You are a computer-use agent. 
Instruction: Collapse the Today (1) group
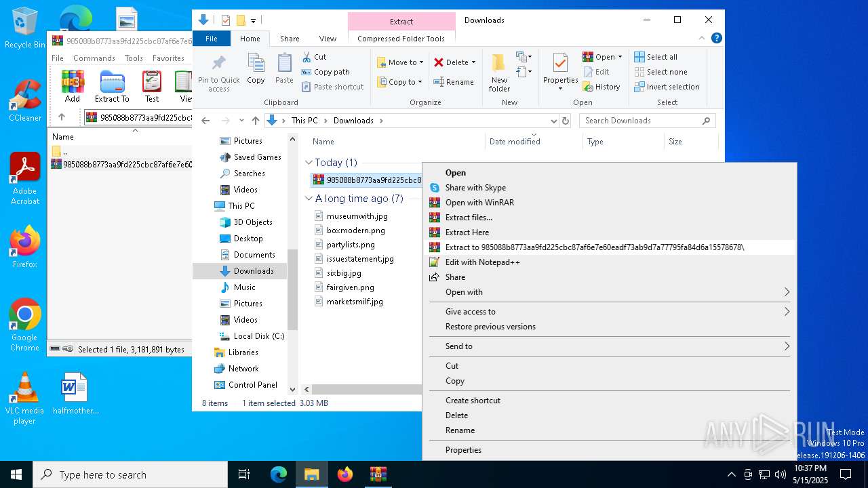309,163
